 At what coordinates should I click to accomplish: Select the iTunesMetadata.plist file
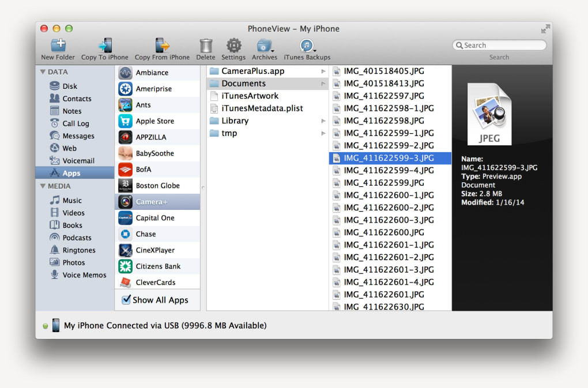tap(262, 108)
